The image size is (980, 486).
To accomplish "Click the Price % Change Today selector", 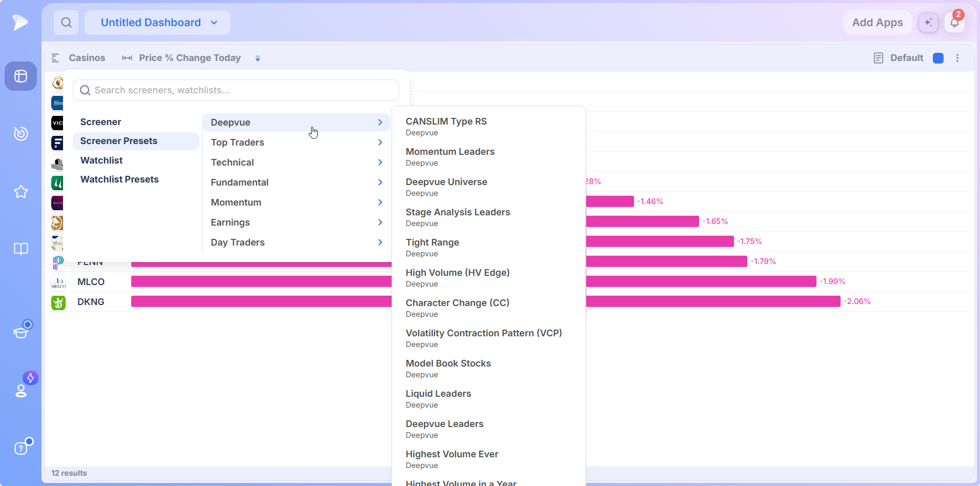I will (x=190, y=58).
